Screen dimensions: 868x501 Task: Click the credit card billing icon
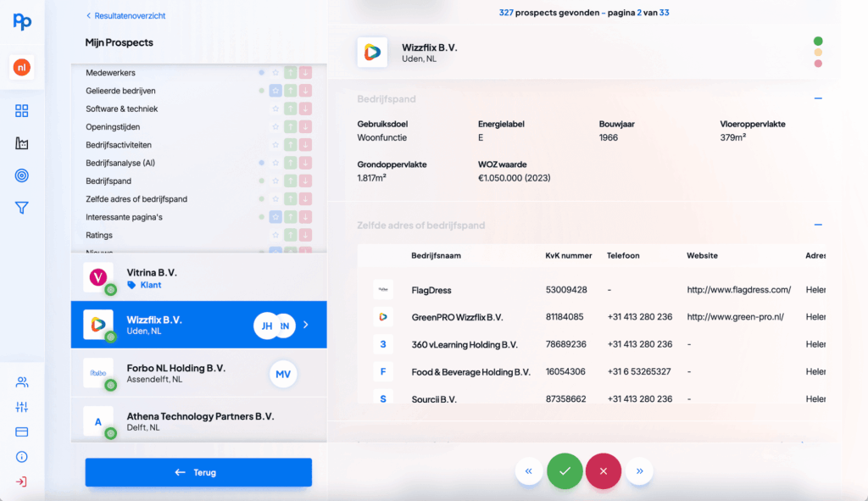[22, 431]
